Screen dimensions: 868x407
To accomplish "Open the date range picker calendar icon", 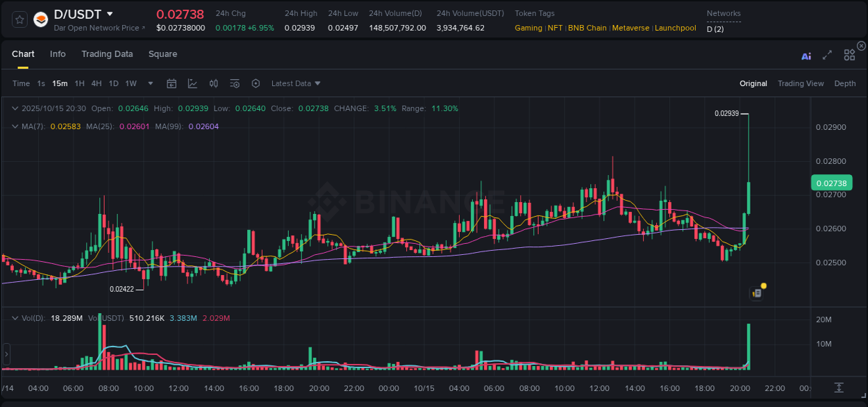I will click(x=172, y=83).
